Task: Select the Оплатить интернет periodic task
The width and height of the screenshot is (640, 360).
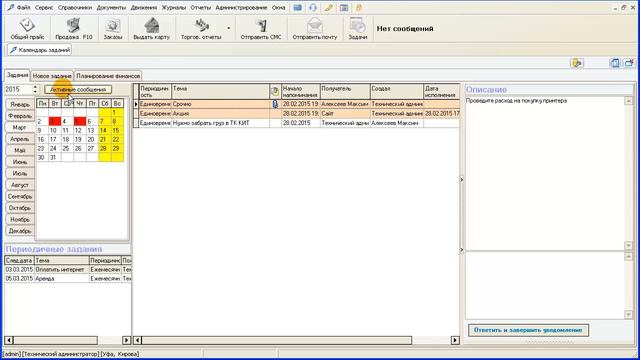Action: 68,269
